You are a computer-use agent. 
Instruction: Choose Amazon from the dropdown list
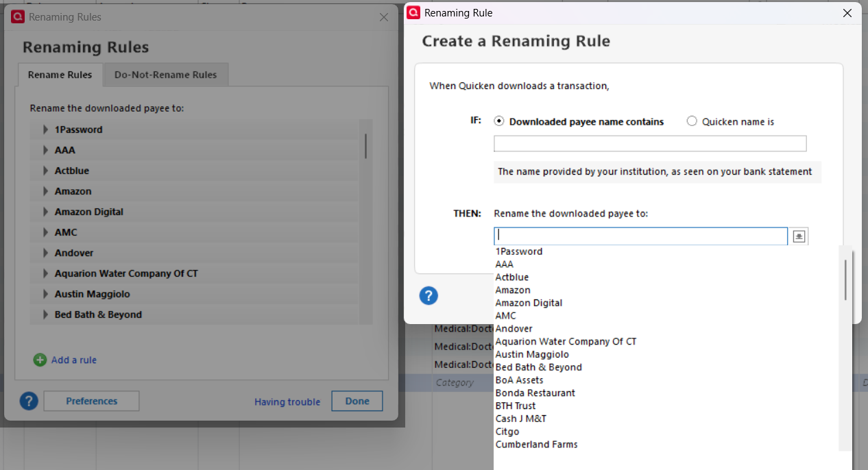(513, 290)
